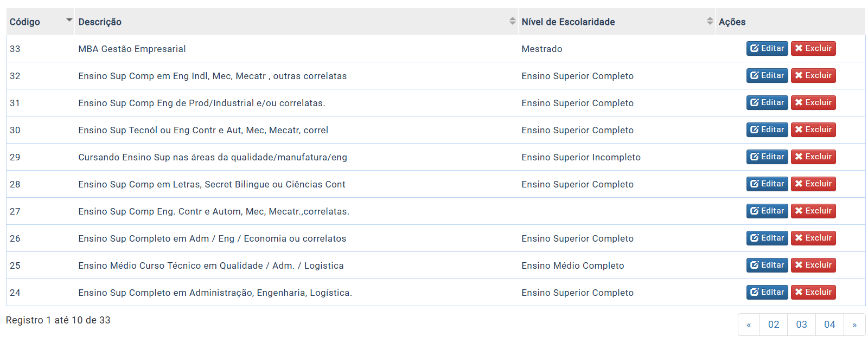This screenshot has height=337, width=868.
Task: Delete the MBA Gestão Empresarial entry
Action: coord(813,48)
